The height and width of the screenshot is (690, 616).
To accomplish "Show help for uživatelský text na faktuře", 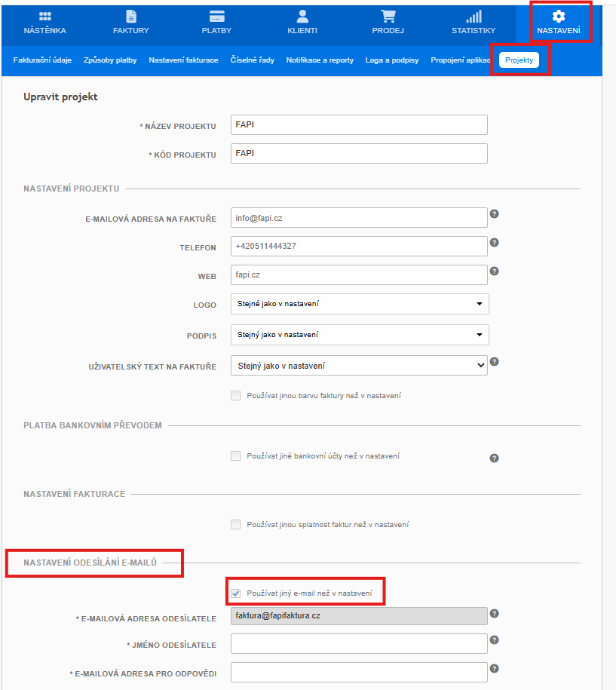I will (494, 362).
